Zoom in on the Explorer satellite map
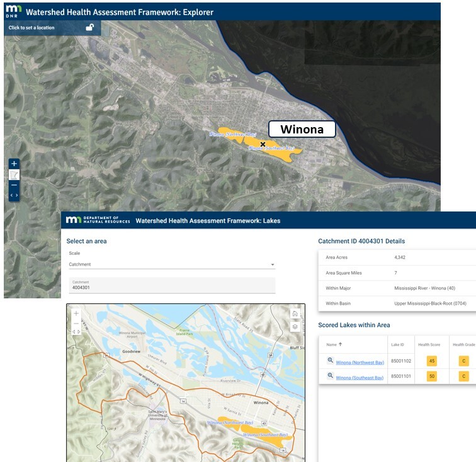The width and height of the screenshot is (476, 462). pyautogui.click(x=14, y=164)
